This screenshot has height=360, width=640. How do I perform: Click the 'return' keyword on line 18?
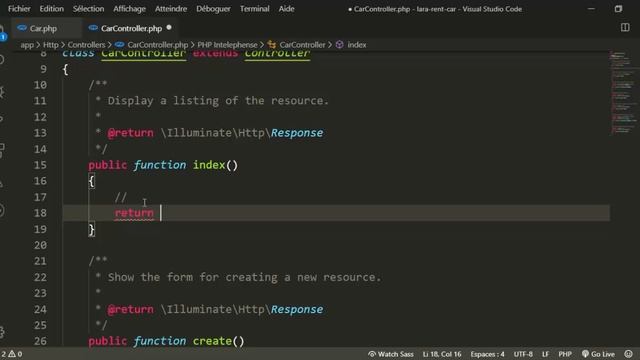(x=134, y=213)
